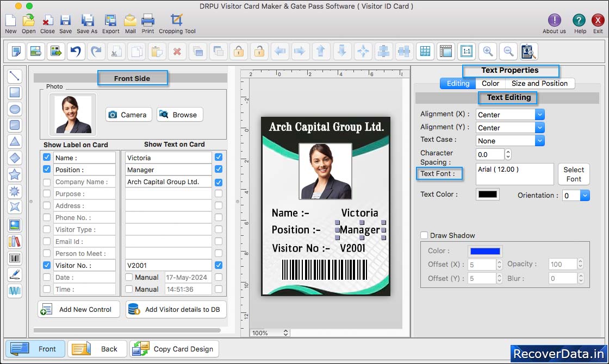Select the Cropping Tool

pyautogui.click(x=177, y=20)
